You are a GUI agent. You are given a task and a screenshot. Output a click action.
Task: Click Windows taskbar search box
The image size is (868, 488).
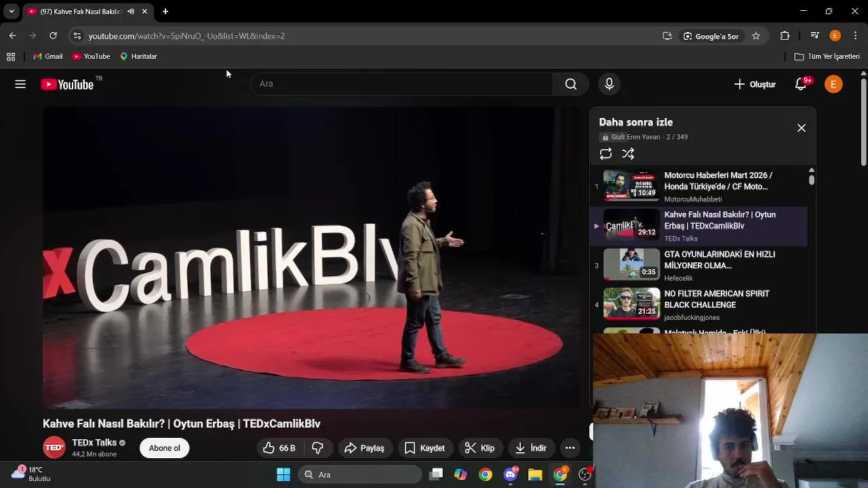(x=360, y=474)
